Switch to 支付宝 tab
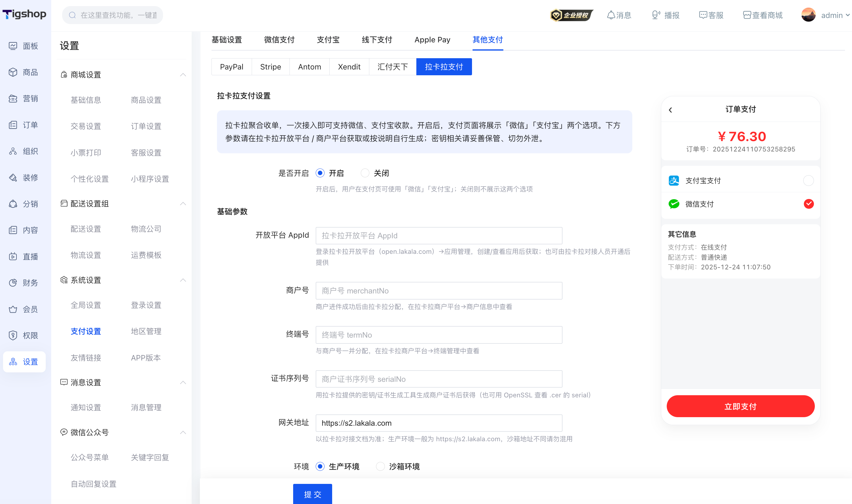 [328, 40]
